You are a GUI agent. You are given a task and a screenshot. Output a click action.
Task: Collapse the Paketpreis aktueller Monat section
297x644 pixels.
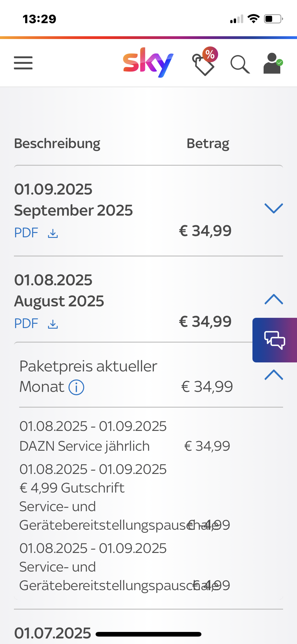pos(274,375)
